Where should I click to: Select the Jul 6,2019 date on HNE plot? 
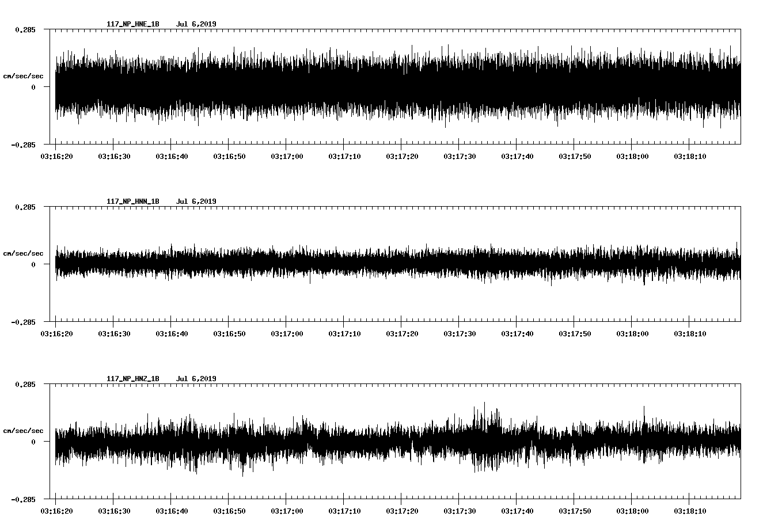tap(196, 24)
